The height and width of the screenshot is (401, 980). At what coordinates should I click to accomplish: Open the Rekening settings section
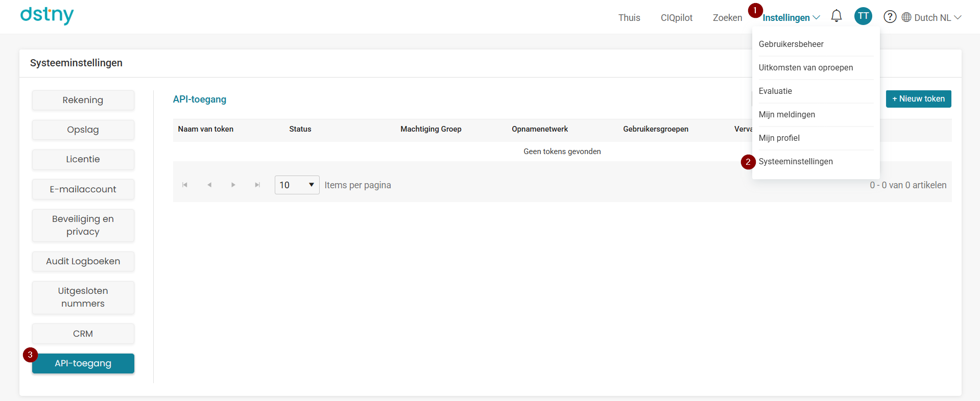tap(83, 100)
